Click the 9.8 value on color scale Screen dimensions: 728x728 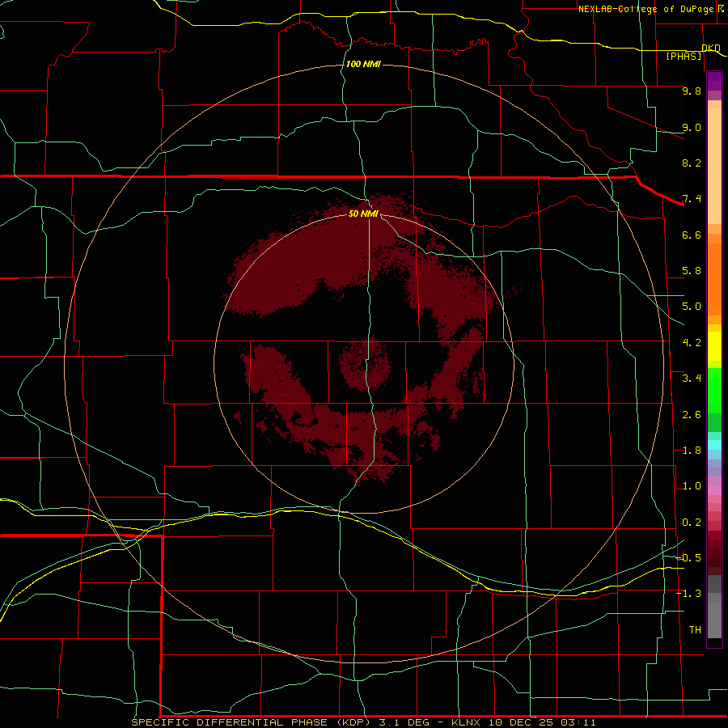pos(692,91)
